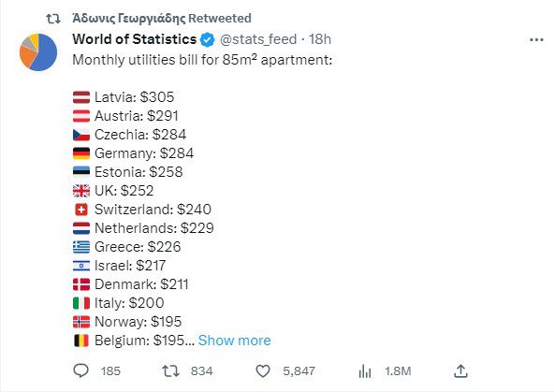Open World of Statistics profile name
554x392 pixels.
click(x=134, y=39)
